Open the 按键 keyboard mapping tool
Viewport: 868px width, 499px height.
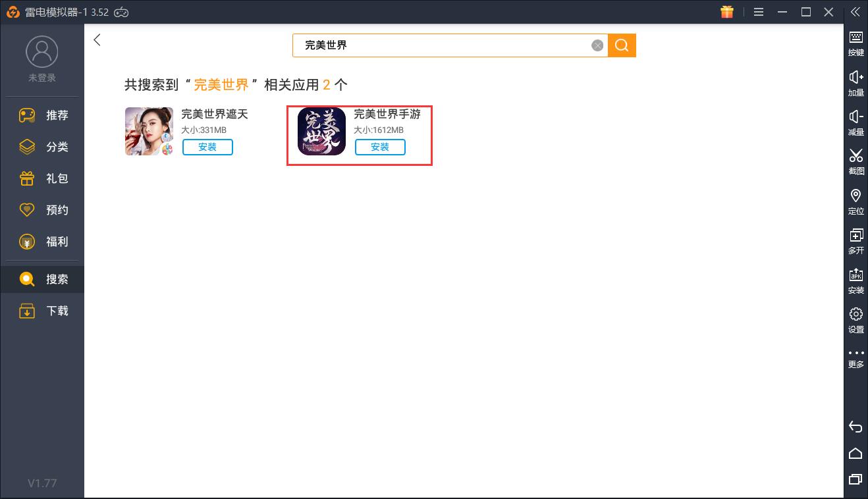[856, 43]
